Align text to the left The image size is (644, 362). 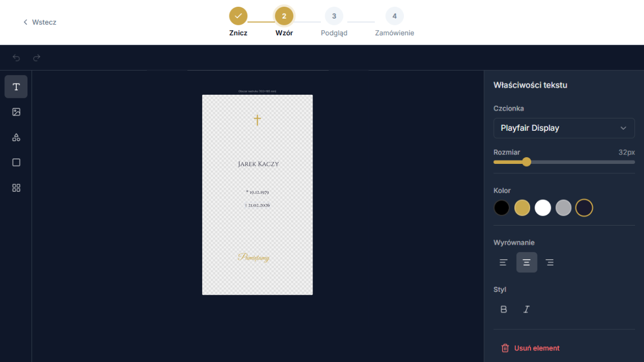[504, 263]
